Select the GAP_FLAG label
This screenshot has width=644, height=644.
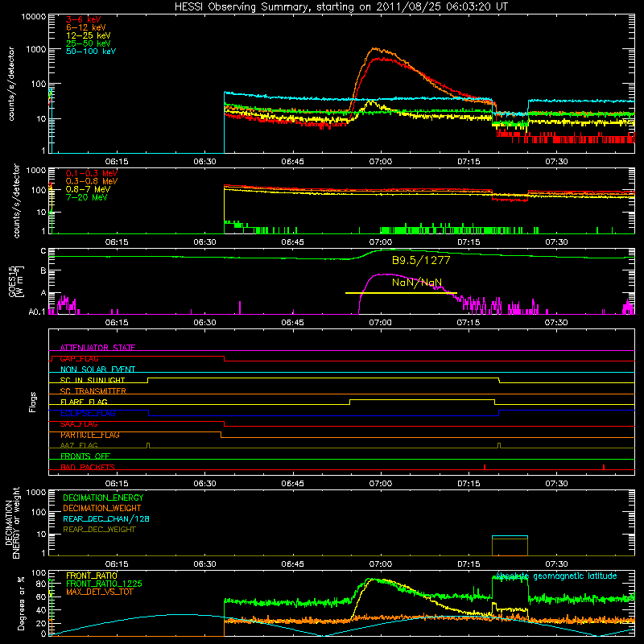79,358
